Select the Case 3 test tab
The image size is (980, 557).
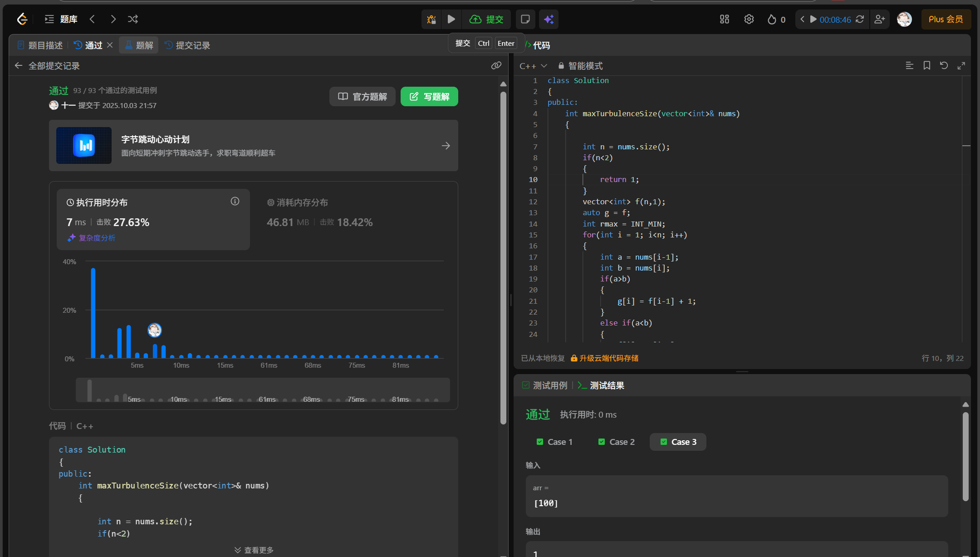coord(678,442)
